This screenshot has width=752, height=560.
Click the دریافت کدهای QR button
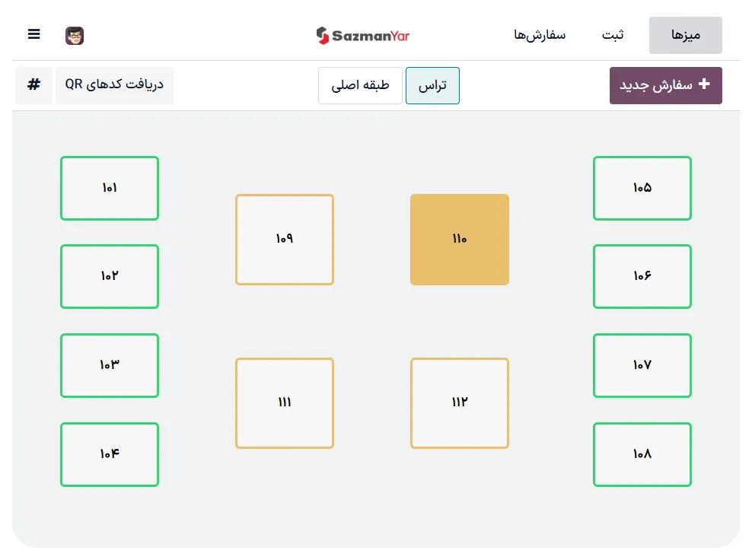coord(114,85)
